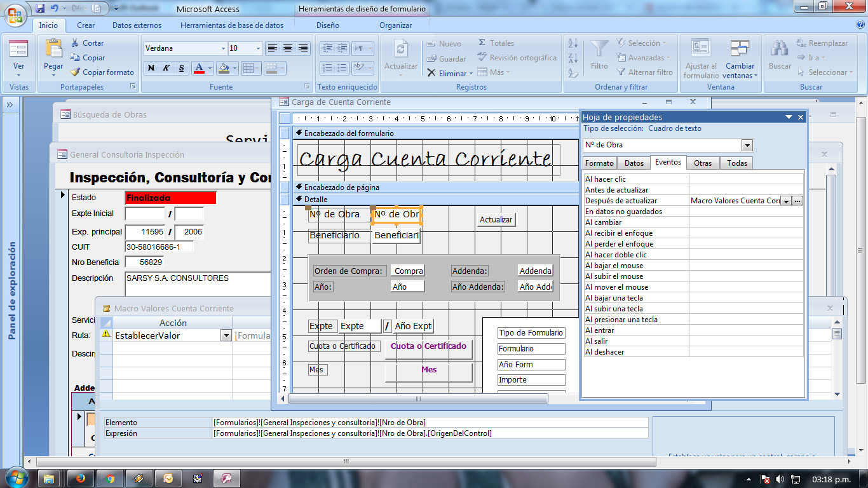Click the Office button logo

[16, 13]
